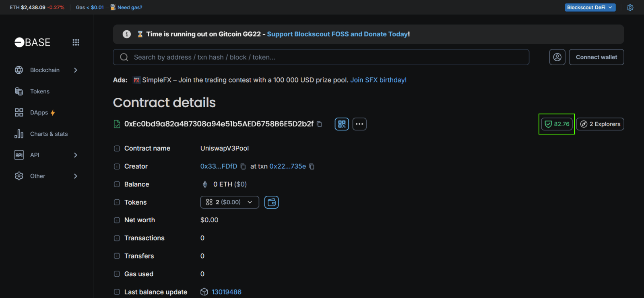The height and width of the screenshot is (298, 644).
Task: Open block 13019486 link
Action: point(226,292)
